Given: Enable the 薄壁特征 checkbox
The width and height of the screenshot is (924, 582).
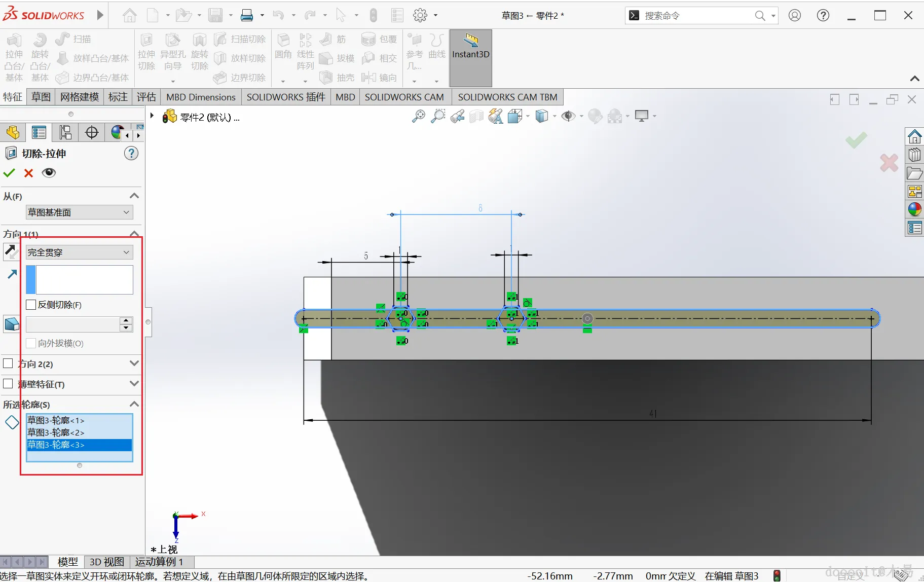Looking at the screenshot, I should tap(8, 384).
